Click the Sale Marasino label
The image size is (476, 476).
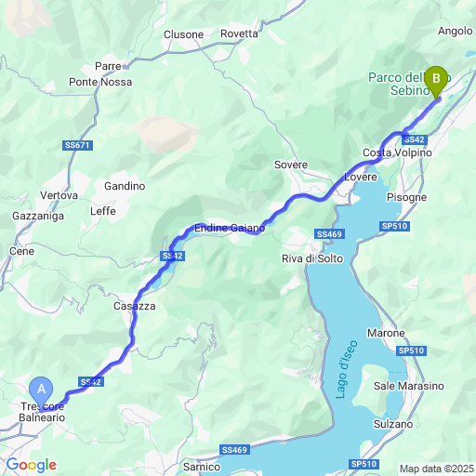tap(409, 386)
